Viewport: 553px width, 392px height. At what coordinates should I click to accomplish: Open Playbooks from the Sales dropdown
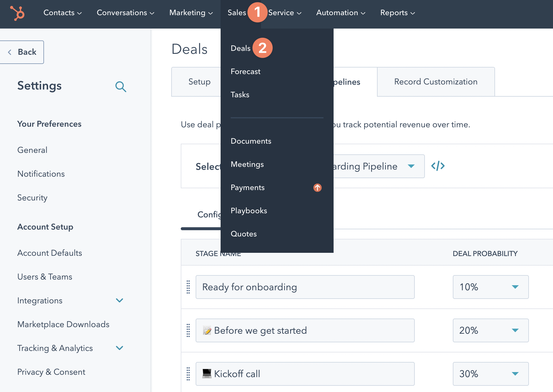[249, 211]
